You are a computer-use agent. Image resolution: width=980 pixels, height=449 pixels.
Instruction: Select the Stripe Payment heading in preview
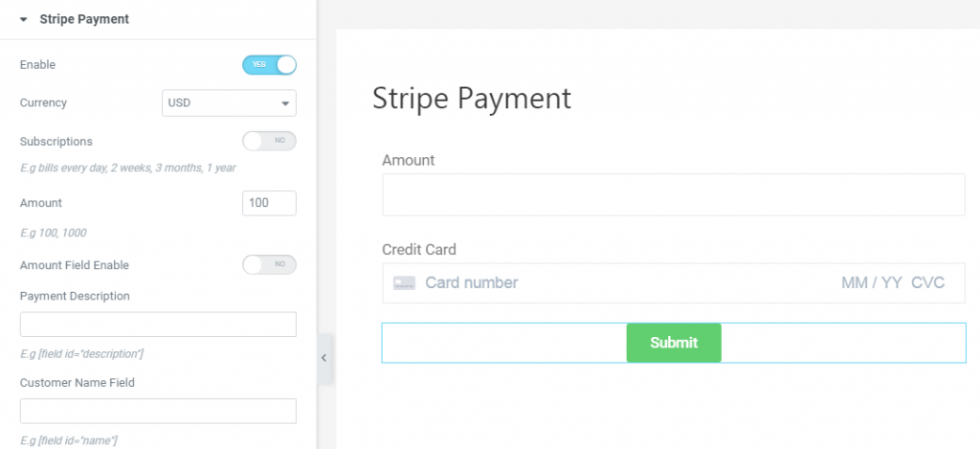[x=472, y=99]
